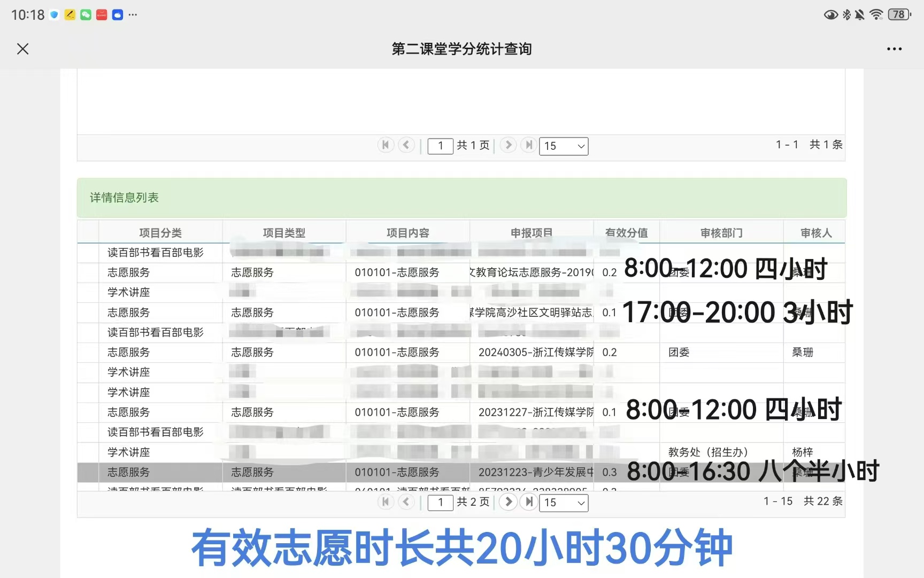Click first page icon in top pager
This screenshot has height=578, width=924.
point(385,145)
